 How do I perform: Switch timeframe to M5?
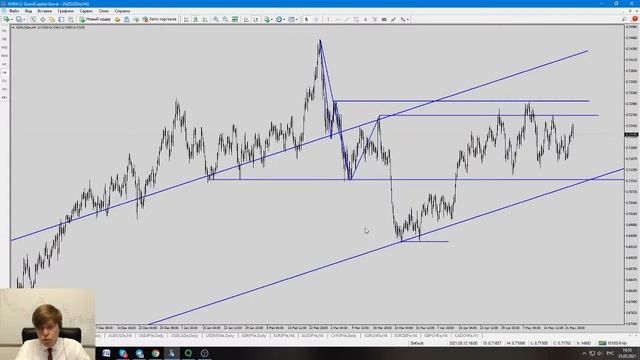click(x=4, y=39)
